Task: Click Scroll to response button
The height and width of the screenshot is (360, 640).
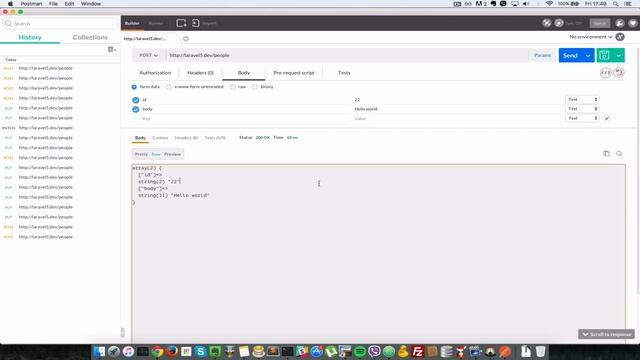Action: point(606,334)
